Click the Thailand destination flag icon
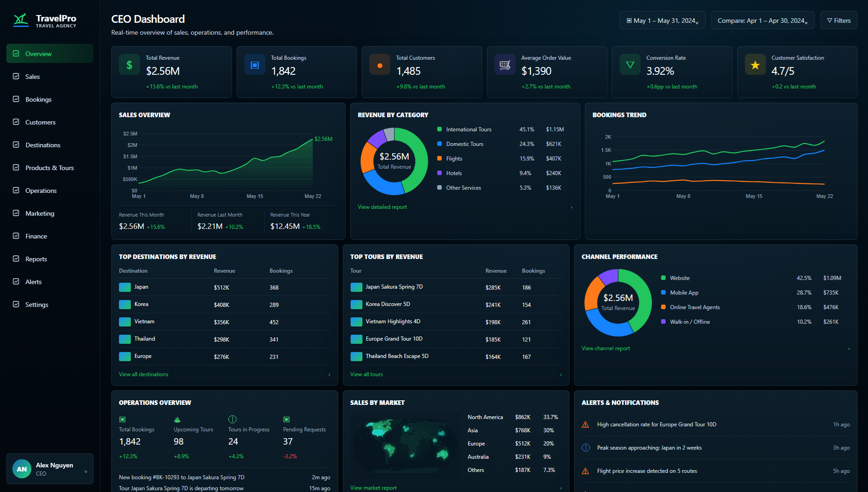The height and width of the screenshot is (492, 868). (125, 339)
